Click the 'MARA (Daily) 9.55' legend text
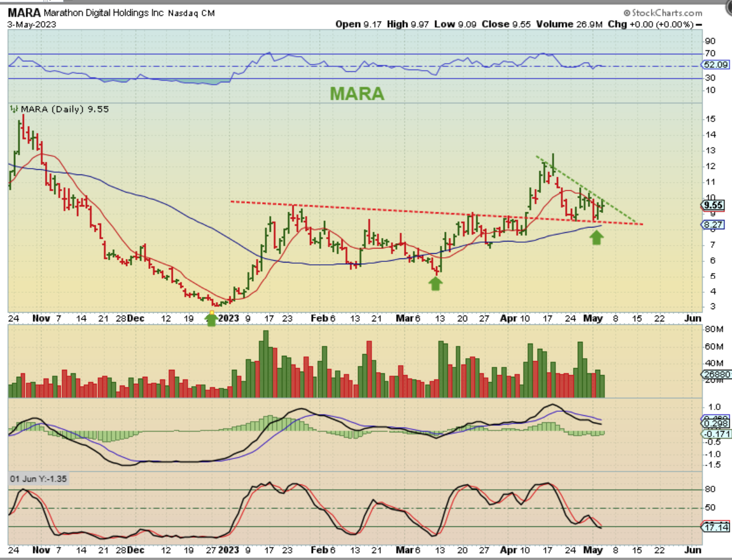This screenshot has height=560, width=732. (x=65, y=109)
